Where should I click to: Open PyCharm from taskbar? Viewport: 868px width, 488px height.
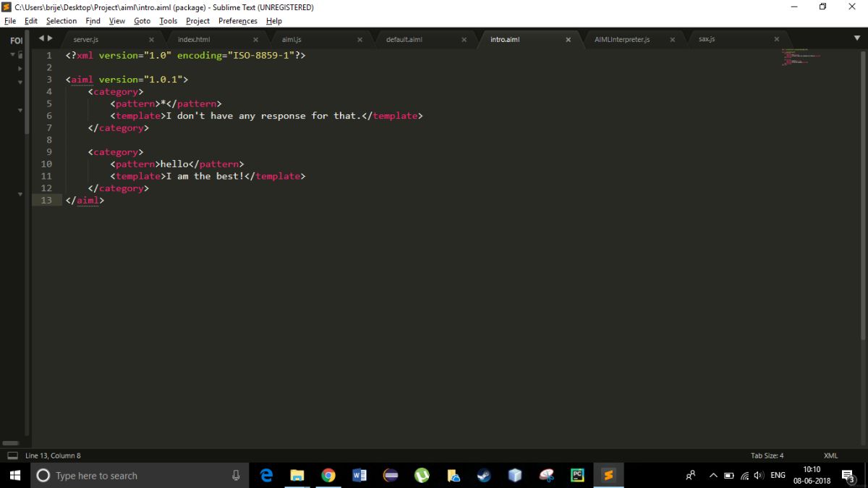(577, 476)
